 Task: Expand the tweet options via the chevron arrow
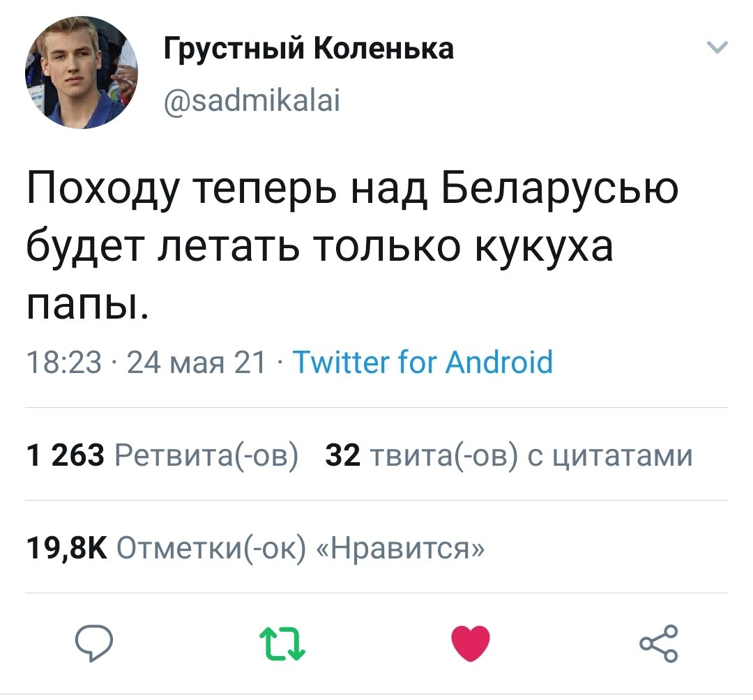tap(718, 45)
